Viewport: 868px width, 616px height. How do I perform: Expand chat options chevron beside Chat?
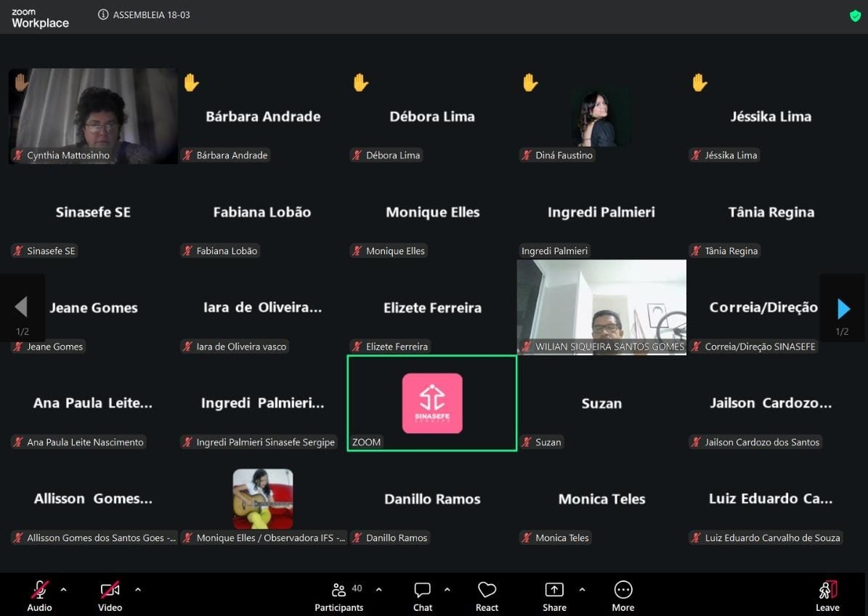point(447,589)
